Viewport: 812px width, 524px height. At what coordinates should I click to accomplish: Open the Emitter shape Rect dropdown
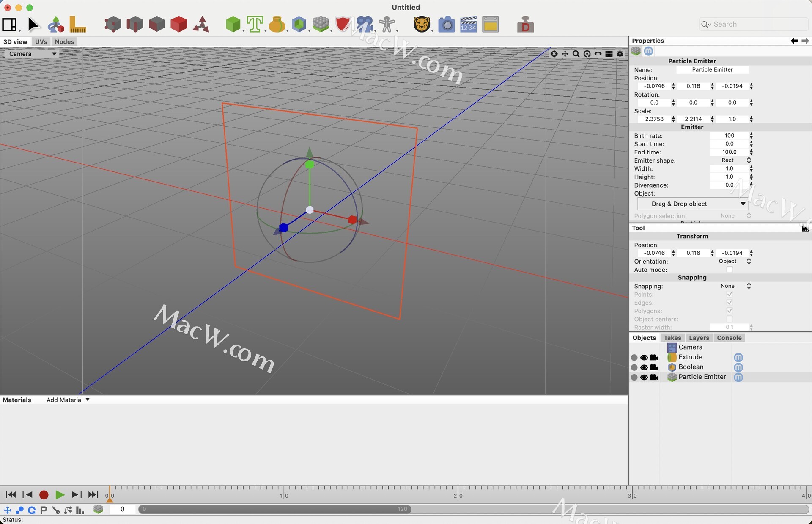(x=732, y=160)
